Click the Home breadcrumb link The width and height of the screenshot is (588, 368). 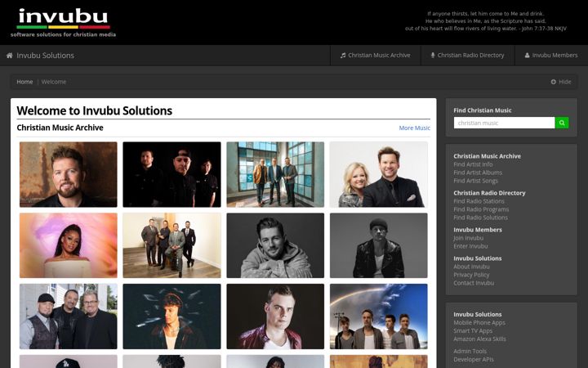24,82
